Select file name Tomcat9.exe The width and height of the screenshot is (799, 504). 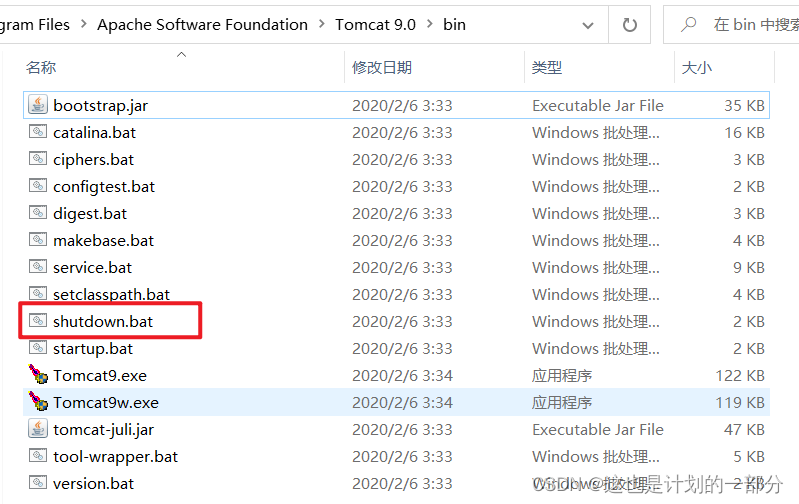click(x=100, y=376)
